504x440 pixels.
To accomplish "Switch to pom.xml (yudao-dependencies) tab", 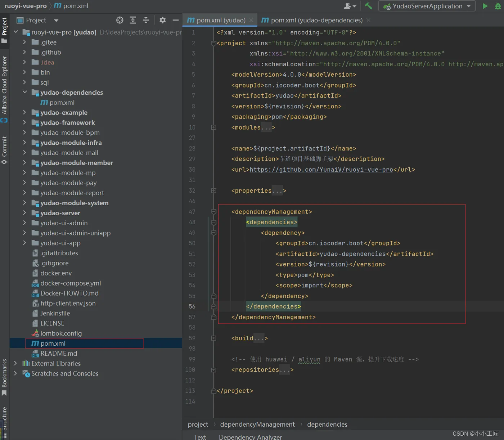I will (x=316, y=20).
